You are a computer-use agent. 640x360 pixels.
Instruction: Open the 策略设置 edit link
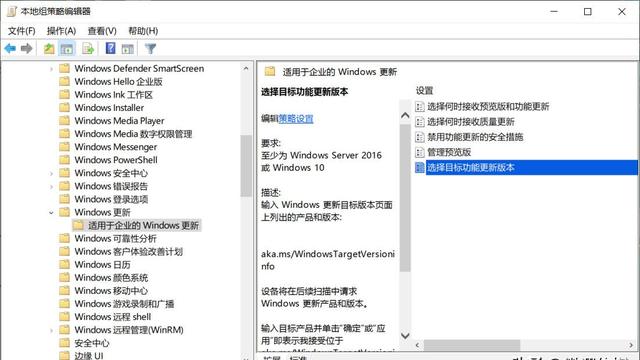(296, 119)
